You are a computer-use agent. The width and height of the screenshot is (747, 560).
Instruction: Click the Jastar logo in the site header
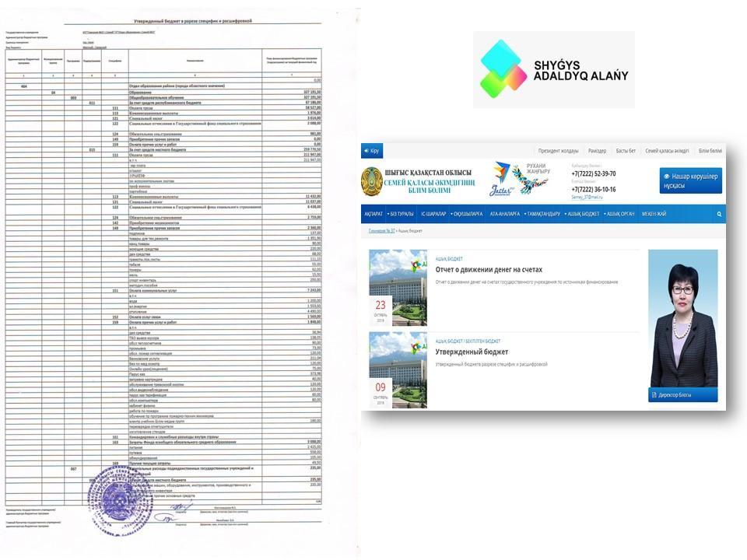[x=500, y=180]
